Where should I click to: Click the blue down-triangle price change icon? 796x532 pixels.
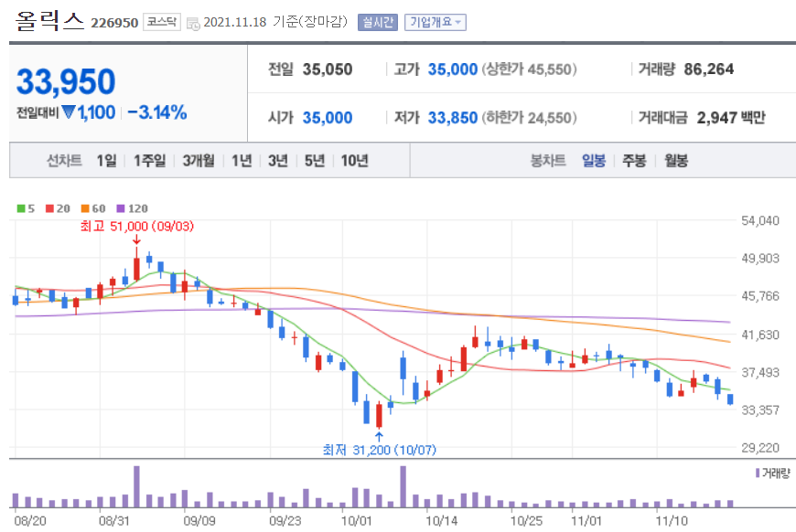(68, 112)
